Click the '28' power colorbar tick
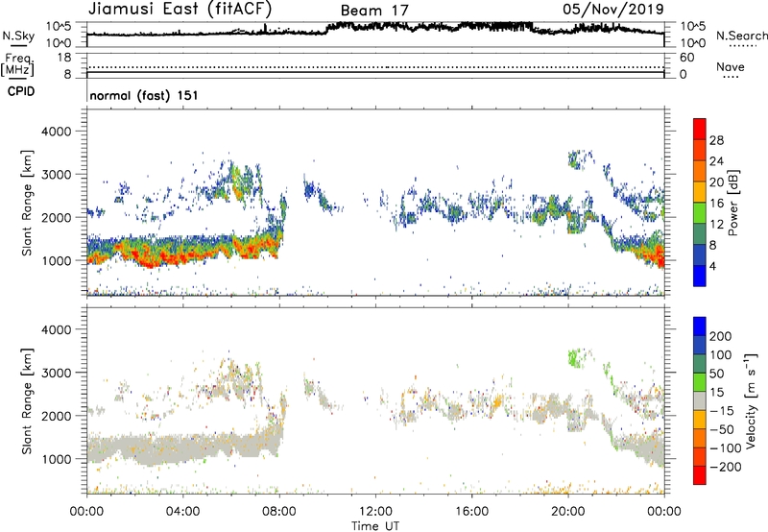The height and width of the screenshot is (532, 768). pyautogui.click(x=716, y=140)
